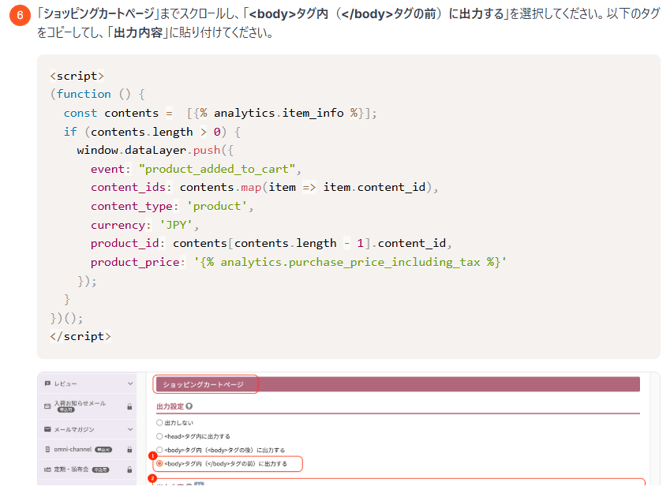670x490 pixels.
Task: Expand the レビュー sidebar section chevron
Action: [130, 384]
